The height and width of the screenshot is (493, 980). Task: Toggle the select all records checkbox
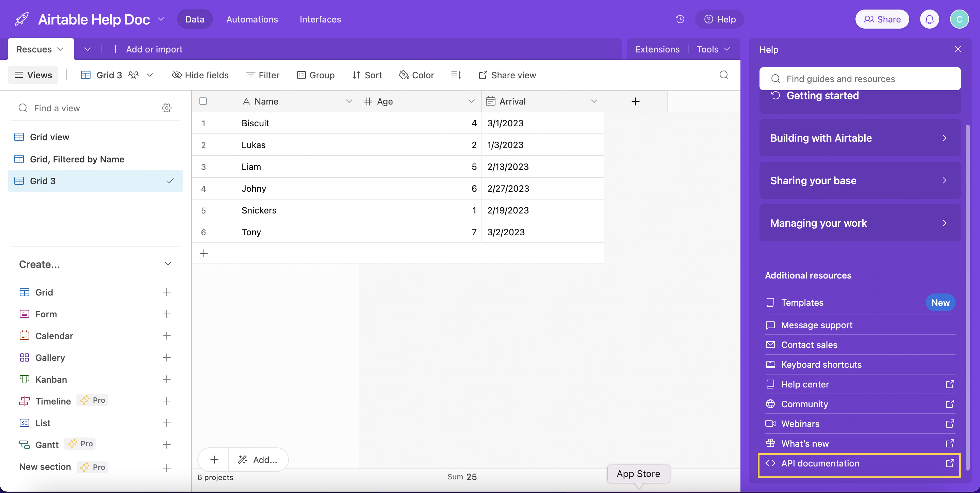203,101
